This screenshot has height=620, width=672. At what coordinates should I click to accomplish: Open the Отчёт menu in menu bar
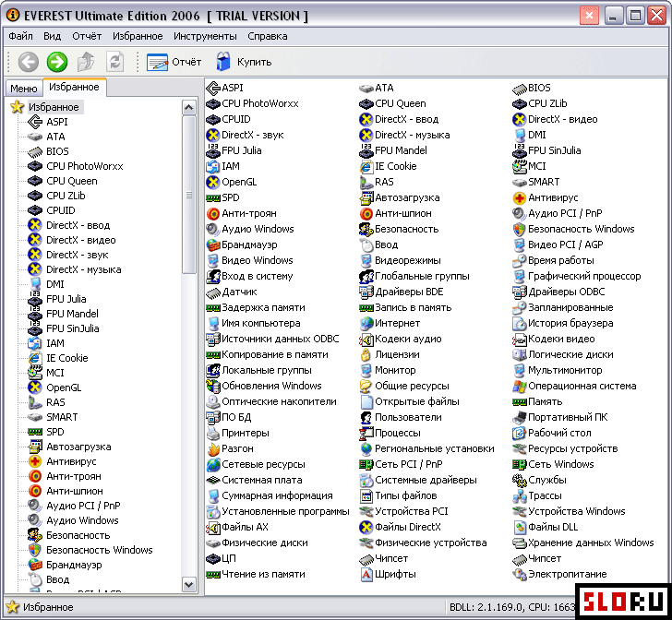click(x=87, y=36)
